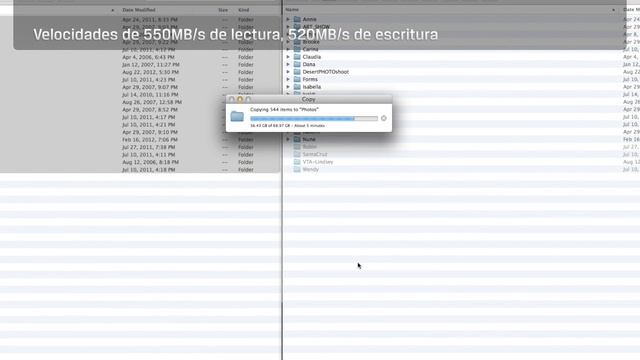Click date Apr 24, 2011, 8:15 PM
Image resolution: width=640 pixels, height=360 pixels.
pyautogui.click(x=150, y=20)
